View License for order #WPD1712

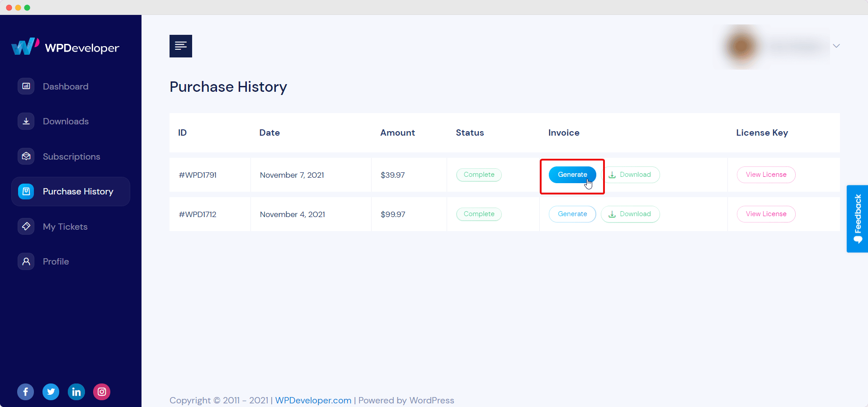click(766, 214)
